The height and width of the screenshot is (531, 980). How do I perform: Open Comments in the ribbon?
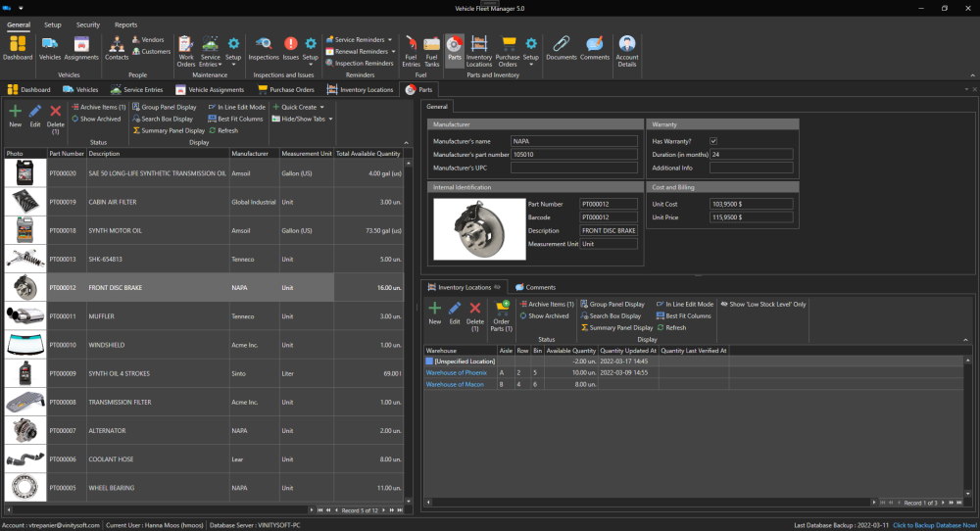click(595, 48)
